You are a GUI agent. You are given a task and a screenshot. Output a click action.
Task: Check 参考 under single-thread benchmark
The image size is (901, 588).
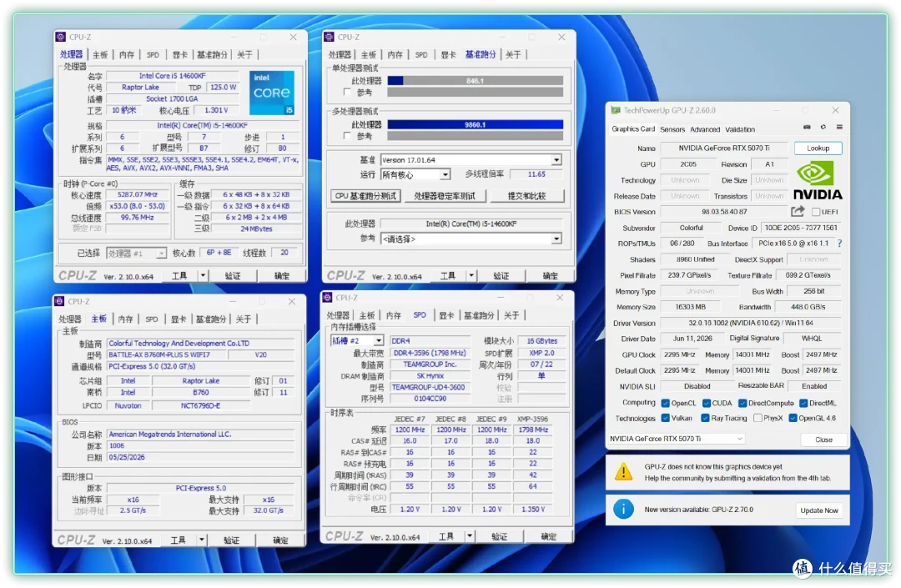347,92
